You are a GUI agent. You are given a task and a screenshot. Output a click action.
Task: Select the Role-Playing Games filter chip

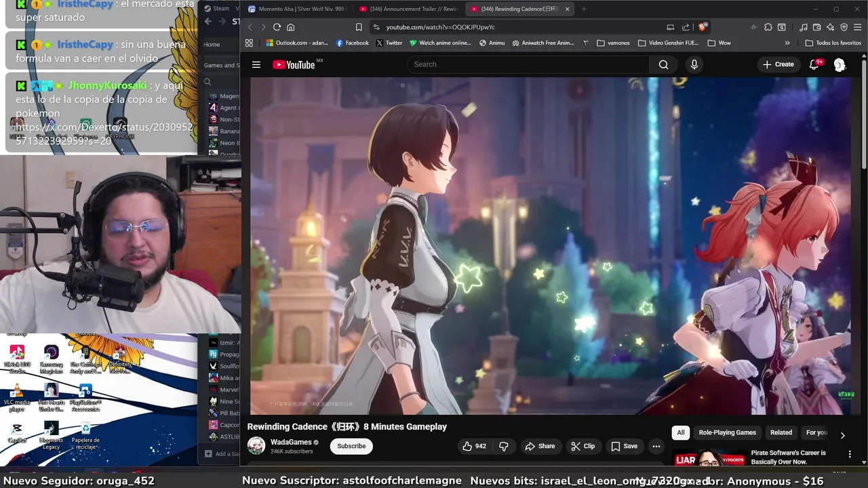tap(727, 432)
